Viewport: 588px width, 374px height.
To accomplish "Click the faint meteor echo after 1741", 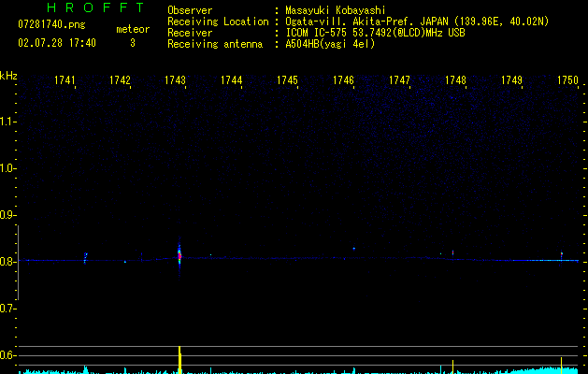I will 85,258.
